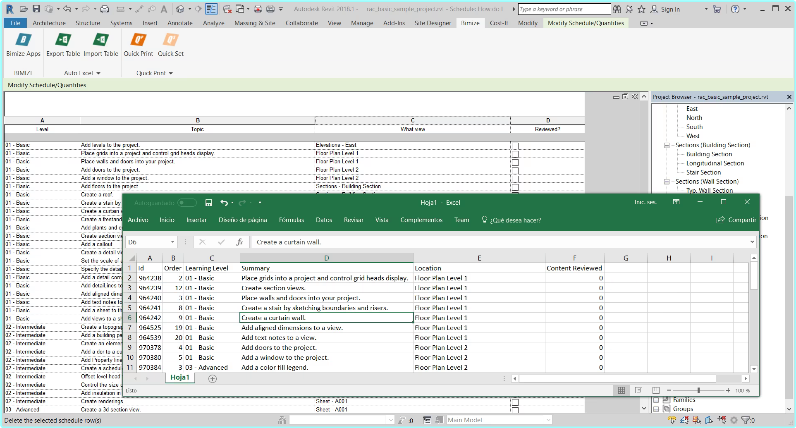Open the Quick Set tool
796x428 pixels.
[171, 45]
